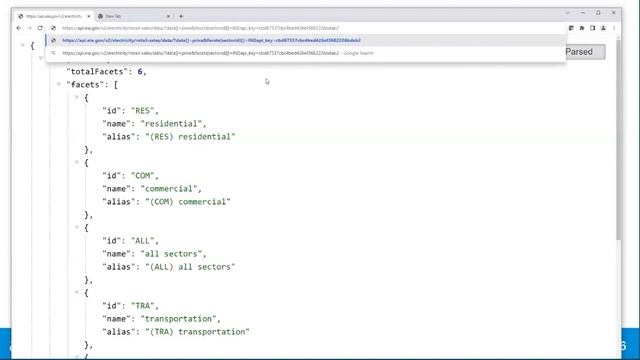This screenshot has width=640, height=360.
Task: Click the URL in the address bar
Action: click(x=200, y=28)
